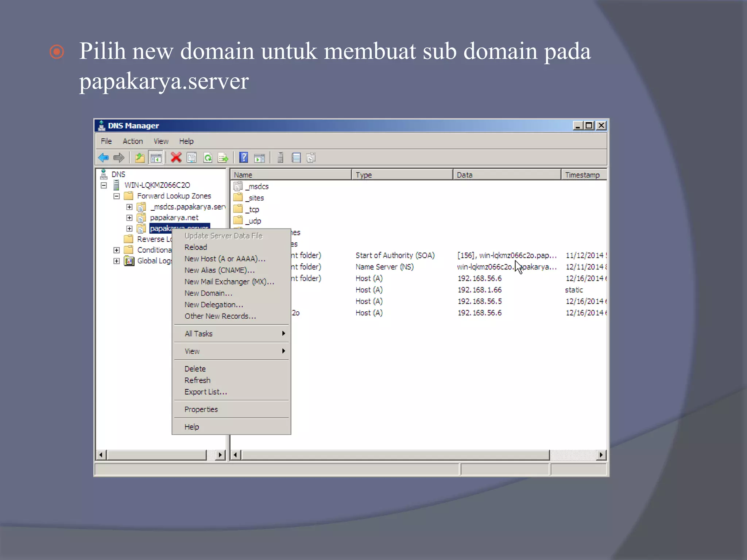Screen dimensions: 747x560
Task: Open the File menu
Action: 106,141
